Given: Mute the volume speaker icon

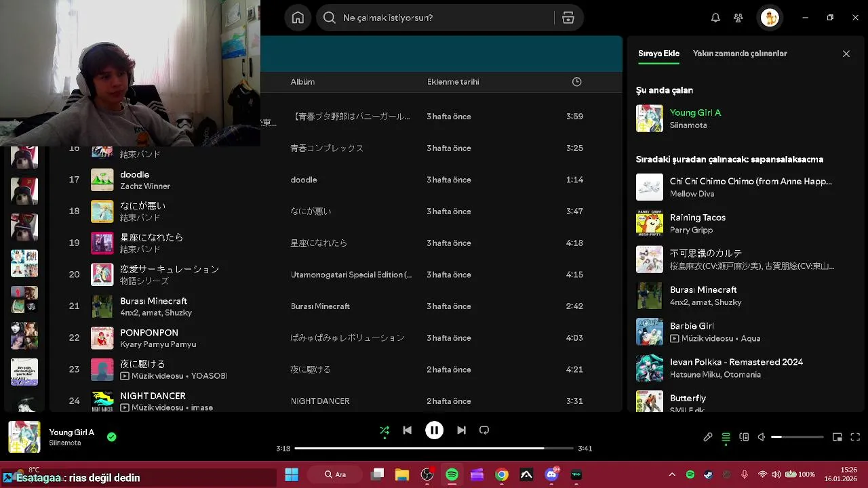Looking at the screenshot, I should (x=762, y=437).
